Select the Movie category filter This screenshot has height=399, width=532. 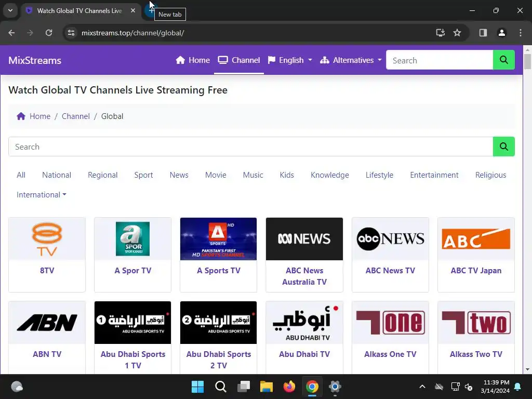(x=216, y=175)
